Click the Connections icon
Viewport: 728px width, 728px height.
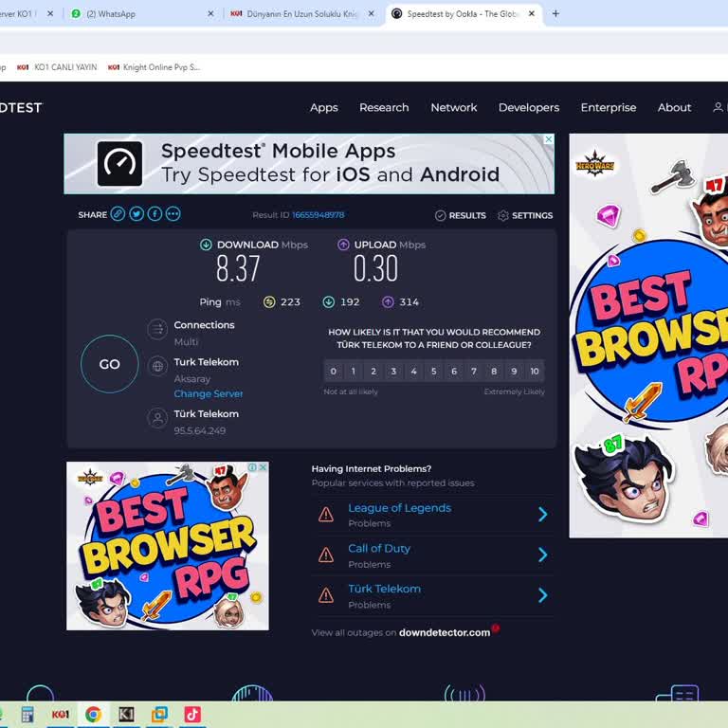click(157, 330)
